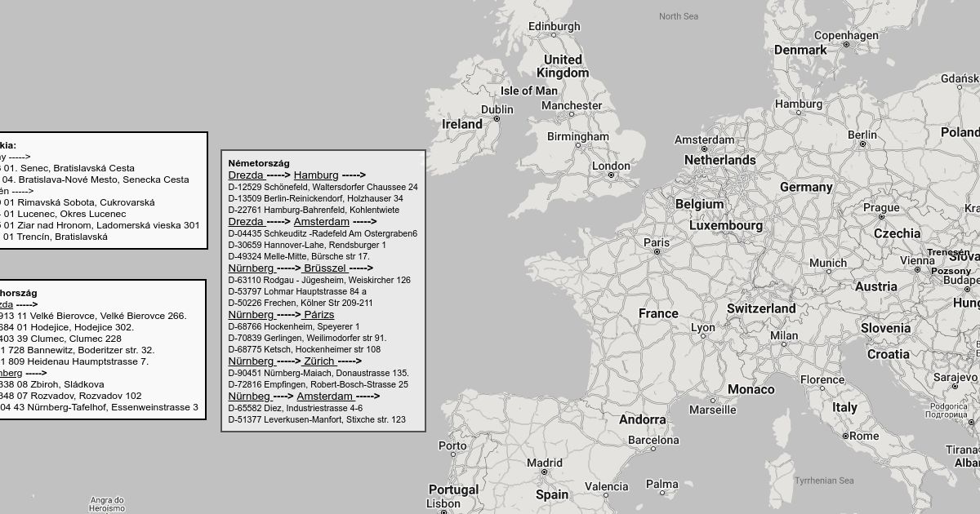Click the Munich city label on map
The width and height of the screenshot is (980, 514).
[828, 263]
